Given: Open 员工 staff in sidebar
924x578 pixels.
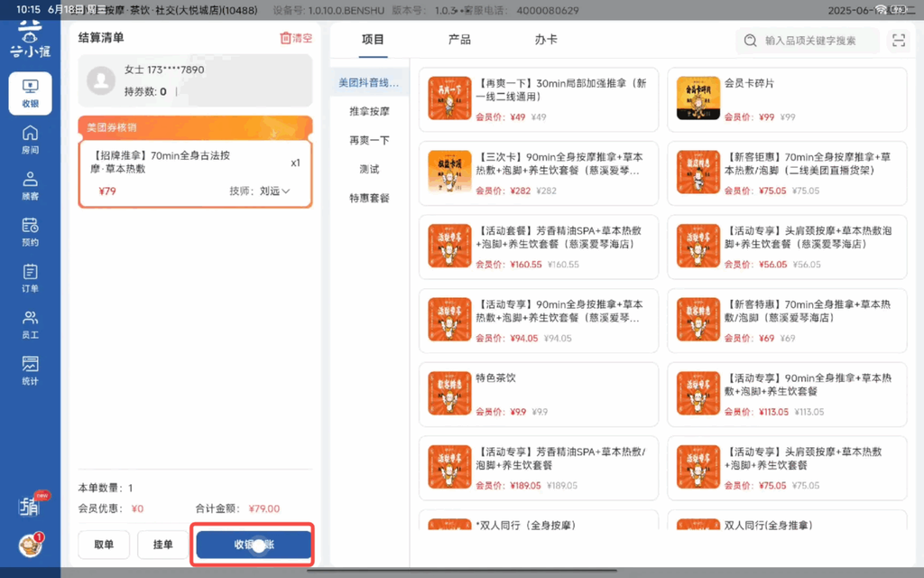Looking at the screenshot, I should (30, 324).
